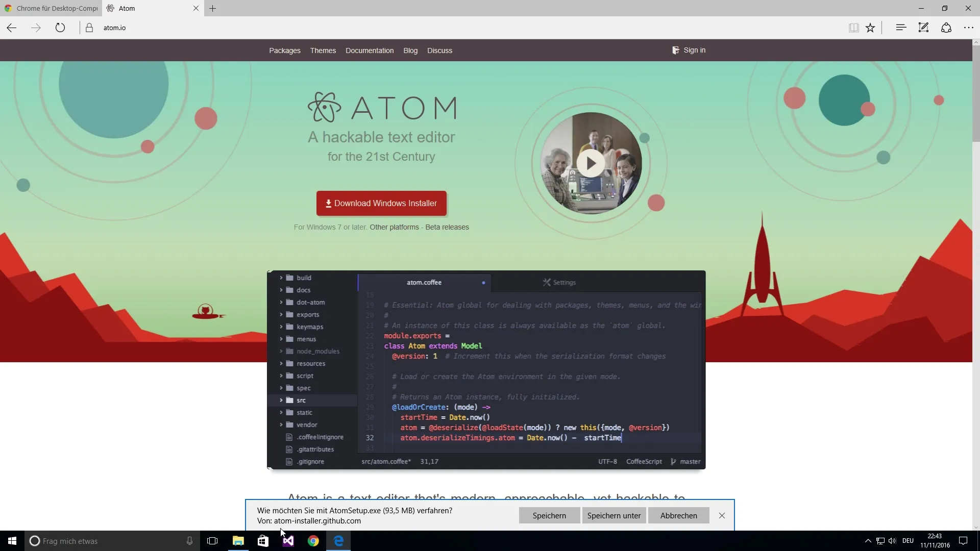Screen dimensions: 980x551
Task: Click CoffeeScript grammar in status bar
Action: pyautogui.click(x=644, y=461)
